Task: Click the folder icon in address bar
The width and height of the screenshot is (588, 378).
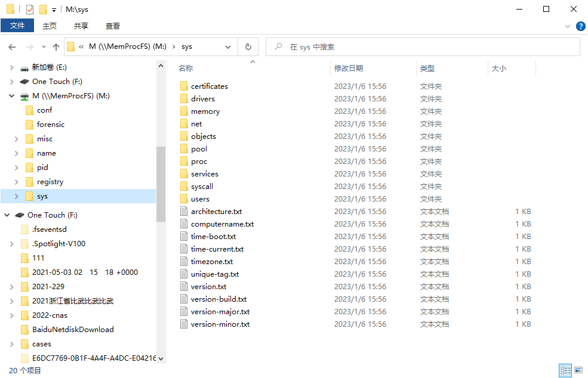Action: point(70,47)
